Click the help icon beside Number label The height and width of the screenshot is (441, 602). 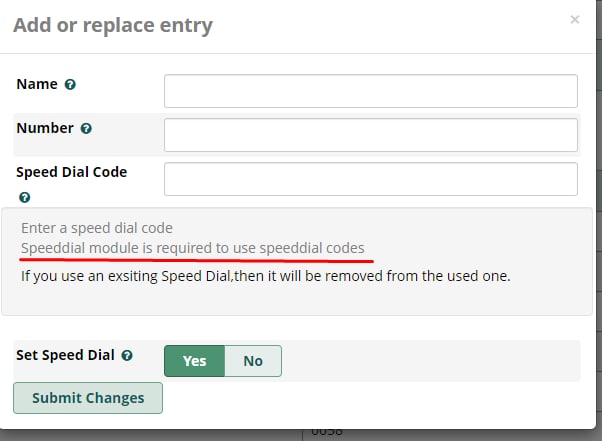point(86,129)
